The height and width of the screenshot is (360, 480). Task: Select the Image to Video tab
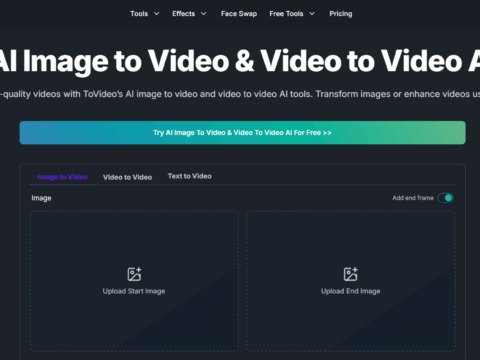click(x=62, y=177)
